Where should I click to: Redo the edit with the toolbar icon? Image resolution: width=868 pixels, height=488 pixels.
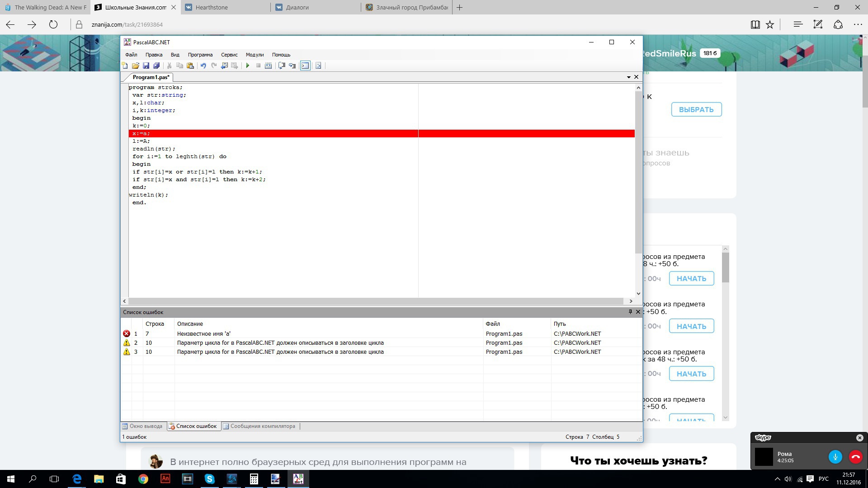click(214, 66)
